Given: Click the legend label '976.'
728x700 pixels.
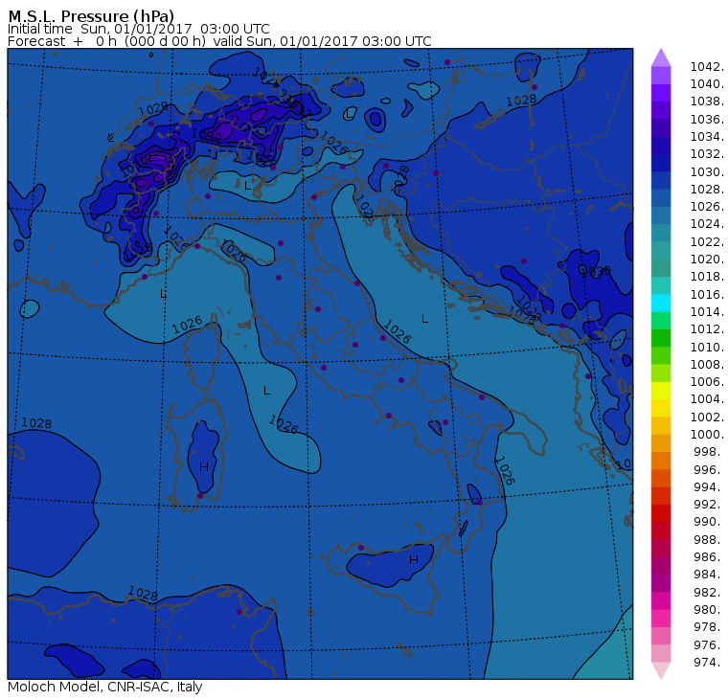Looking at the screenshot, I should pyautogui.click(x=709, y=644).
